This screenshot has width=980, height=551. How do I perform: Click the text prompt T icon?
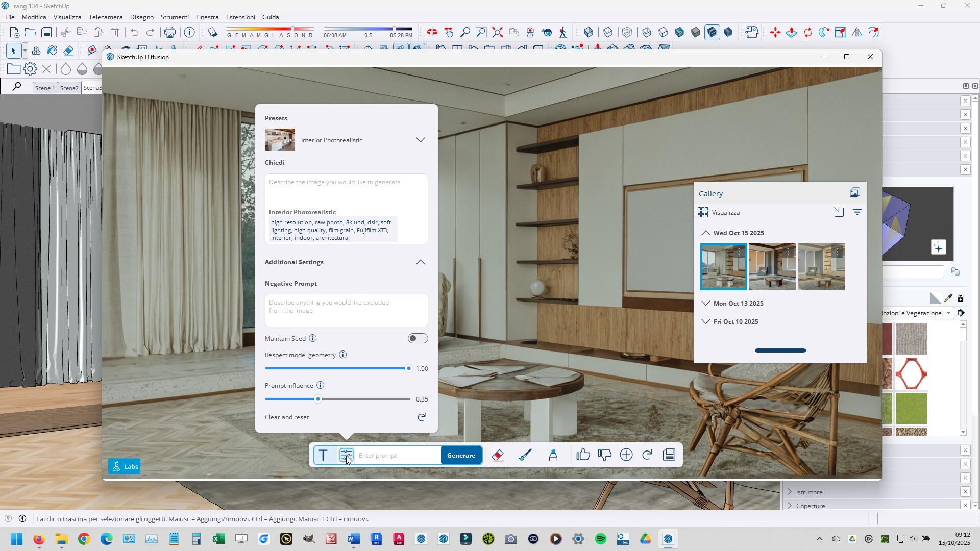pyautogui.click(x=323, y=455)
